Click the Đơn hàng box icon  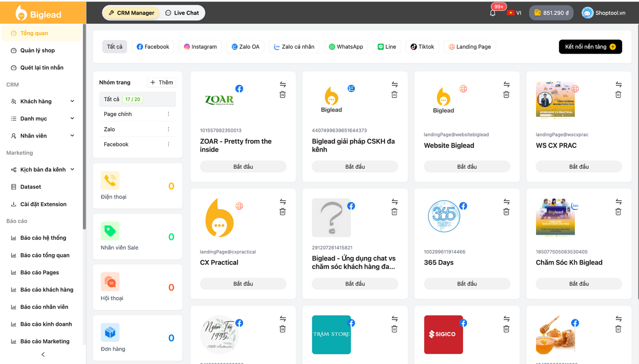click(110, 333)
